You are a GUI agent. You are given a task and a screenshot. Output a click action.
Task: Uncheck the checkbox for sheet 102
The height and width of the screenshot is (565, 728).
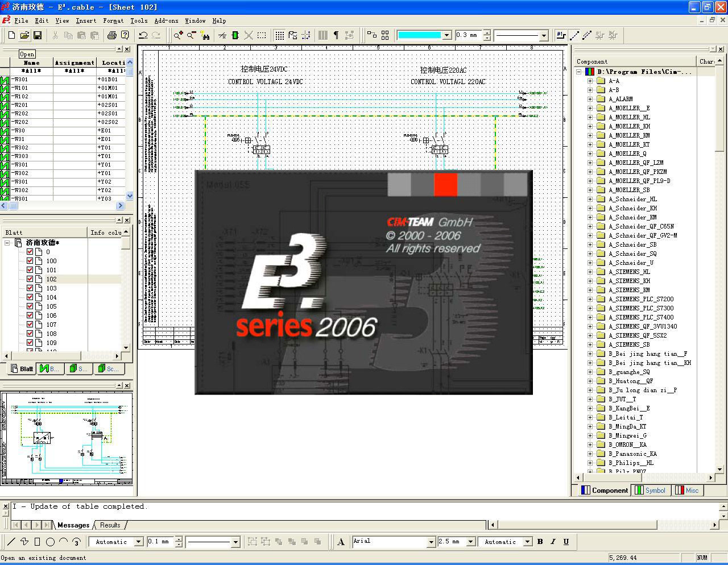tap(30, 279)
